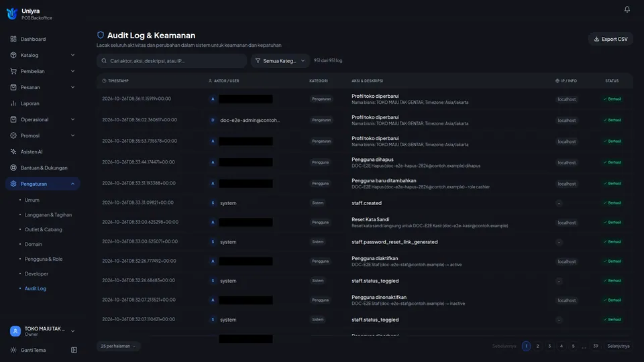Screen dimensions: 644x362
Task: Click doc-e2e-admin@contoh actor text
Action: pyautogui.click(x=250, y=120)
